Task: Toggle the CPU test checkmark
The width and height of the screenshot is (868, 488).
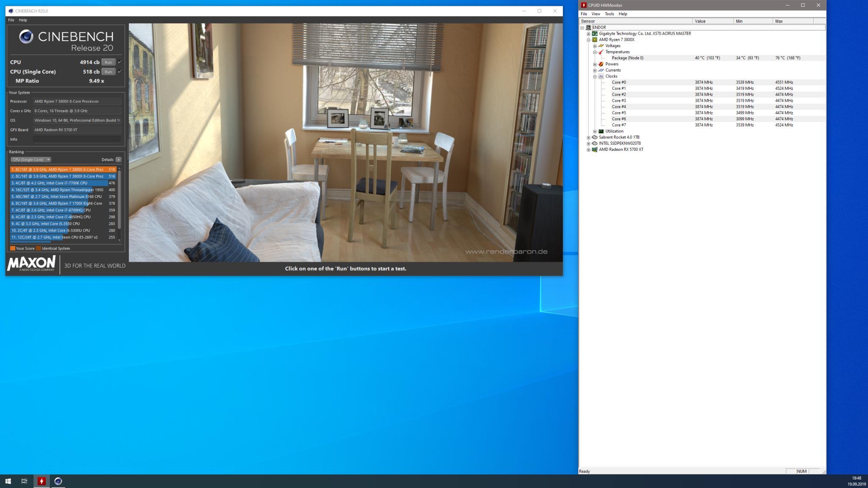Action: pyautogui.click(x=120, y=62)
